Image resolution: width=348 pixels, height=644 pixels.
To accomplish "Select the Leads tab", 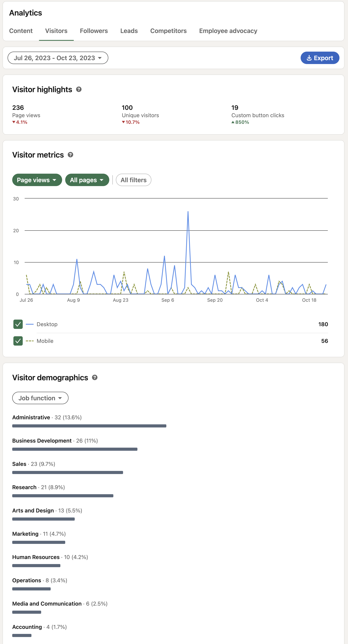I will pos(129,31).
